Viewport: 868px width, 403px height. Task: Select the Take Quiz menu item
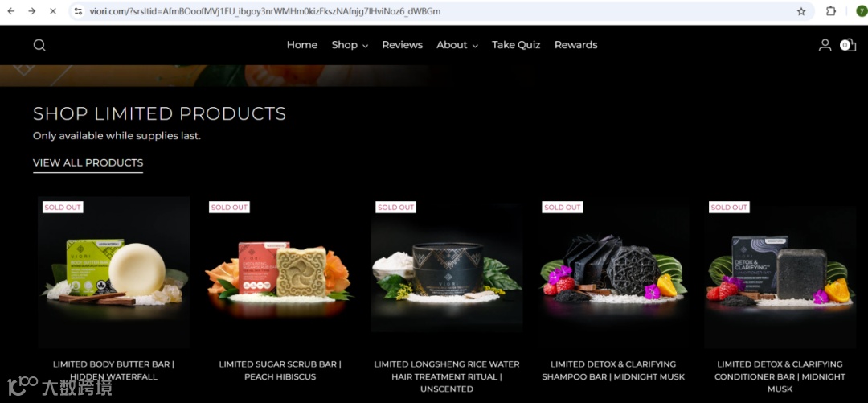[516, 45]
